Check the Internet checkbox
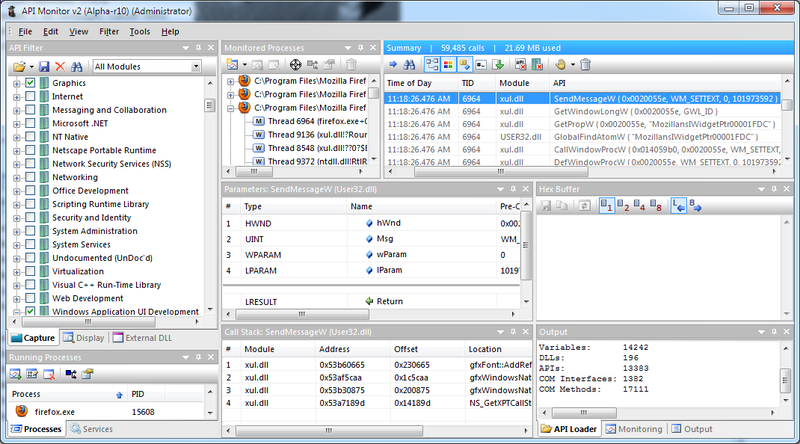This screenshot has height=444, width=800. click(30, 96)
